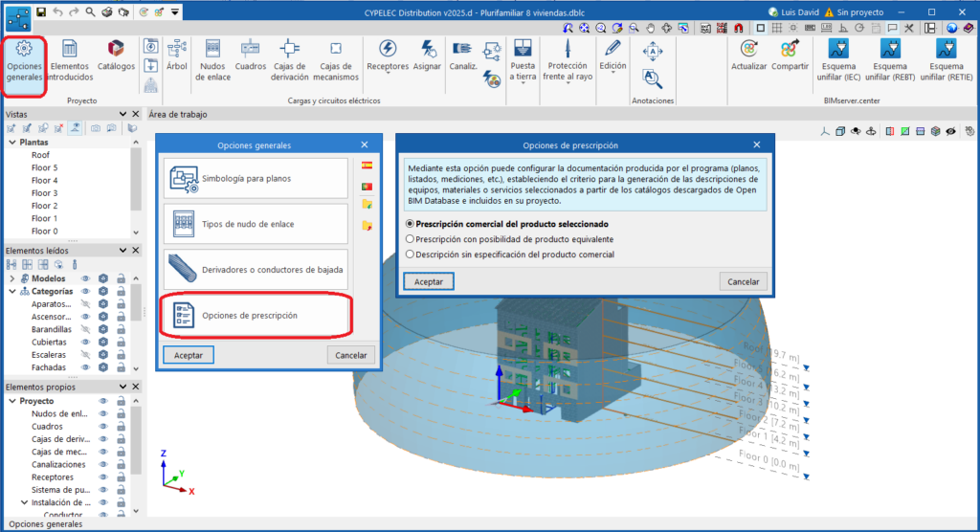The height and width of the screenshot is (532, 980).
Task: Open Tipos de nudo de enlace option
Action: point(256,224)
